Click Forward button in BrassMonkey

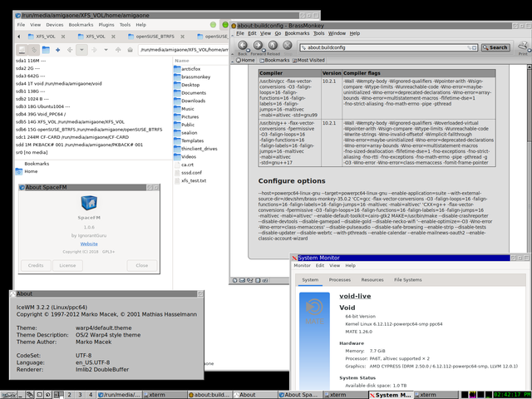[x=258, y=45]
